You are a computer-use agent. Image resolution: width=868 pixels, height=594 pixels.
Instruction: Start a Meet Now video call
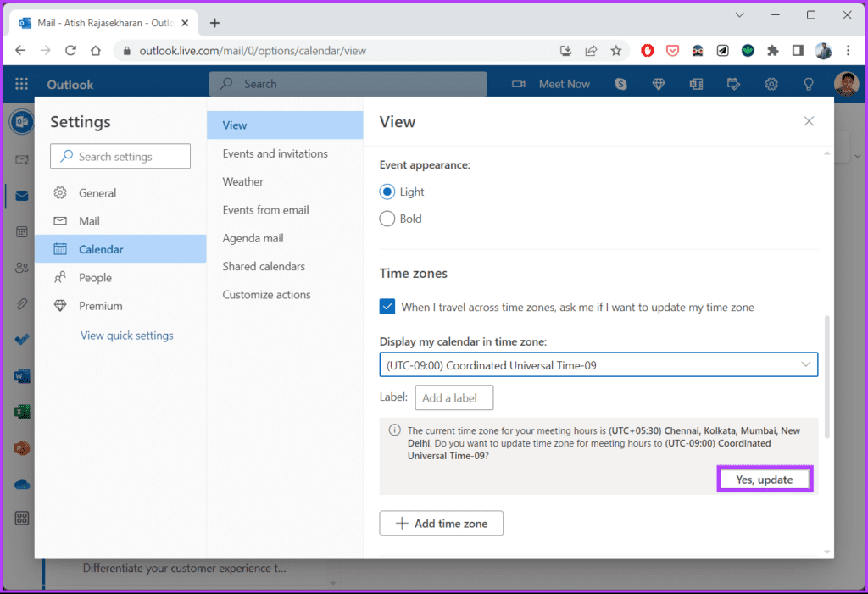pyautogui.click(x=550, y=84)
